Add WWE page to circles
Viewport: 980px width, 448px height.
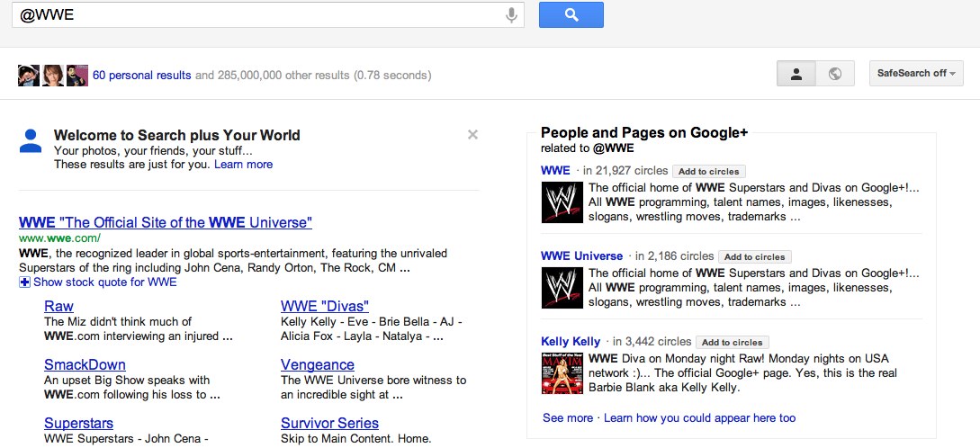(709, 171)
